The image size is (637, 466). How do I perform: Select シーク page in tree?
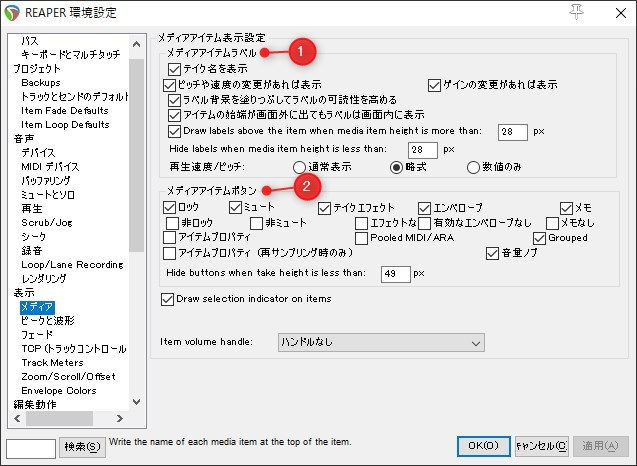pyautogui.click(x=34, y=236)
